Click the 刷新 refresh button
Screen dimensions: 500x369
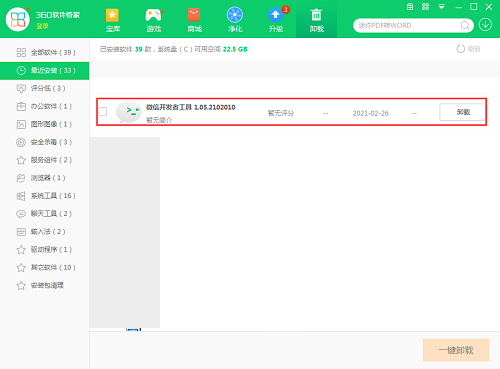(x=468, y=49)
